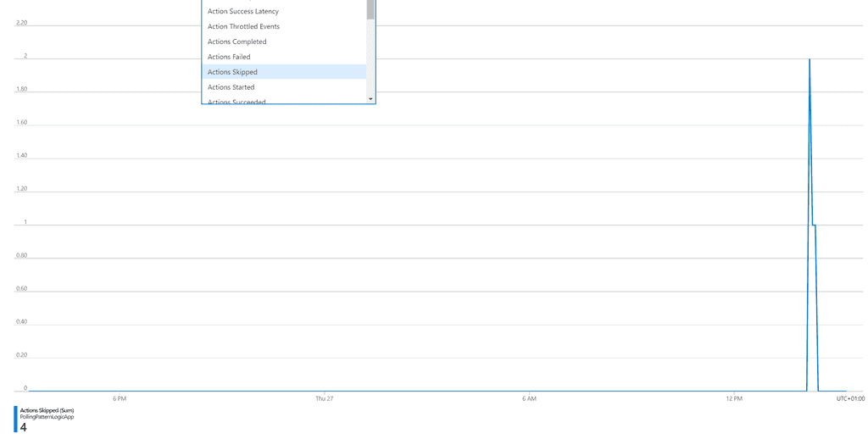Select partially visible Actions Succeeded entry
The image size is (868, 439).
point(236,101)
